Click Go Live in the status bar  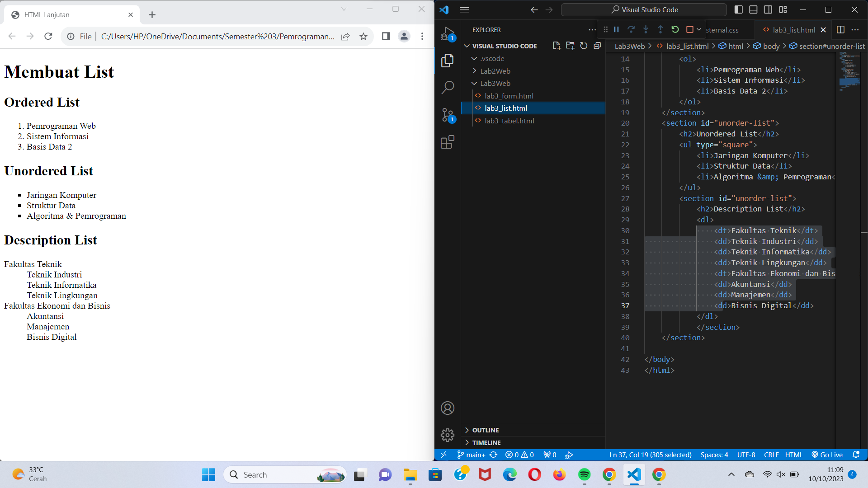827,455
